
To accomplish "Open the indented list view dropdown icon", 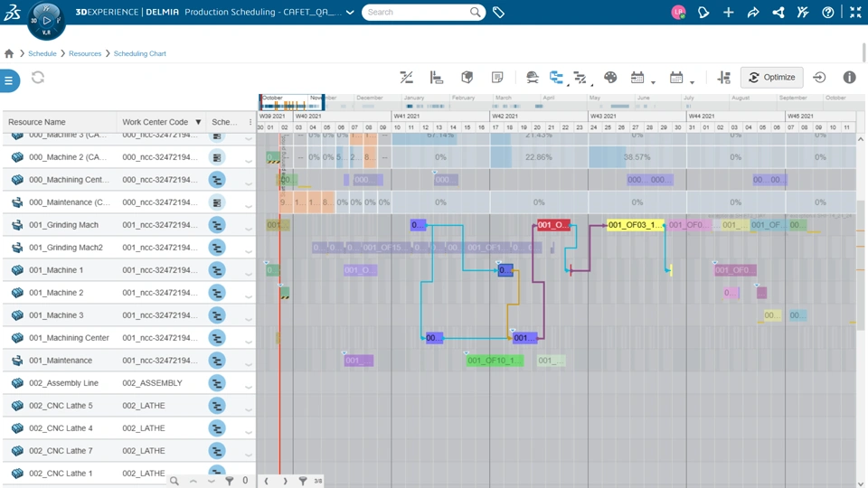I will point(581,78).
